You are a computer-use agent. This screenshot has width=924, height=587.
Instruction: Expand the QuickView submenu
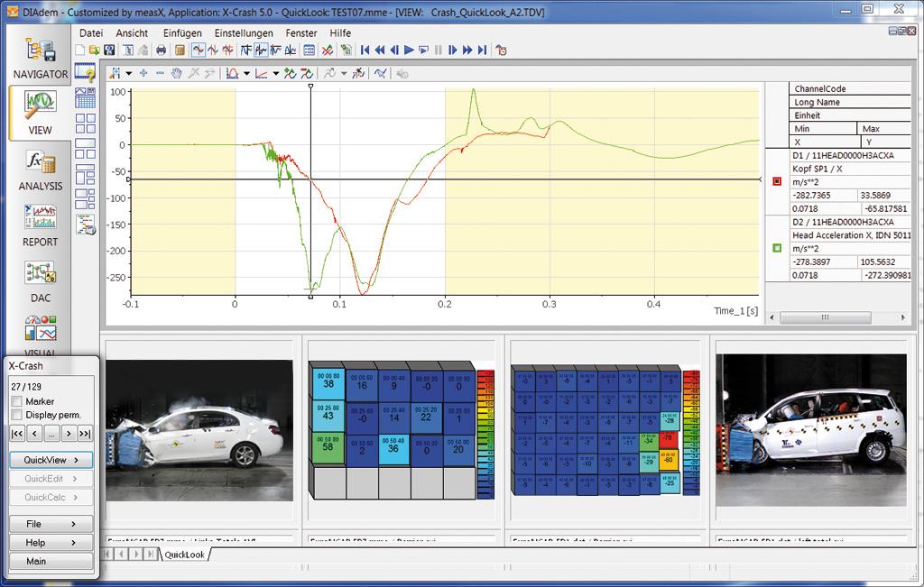pyautogui.click(x=51, y=460)
